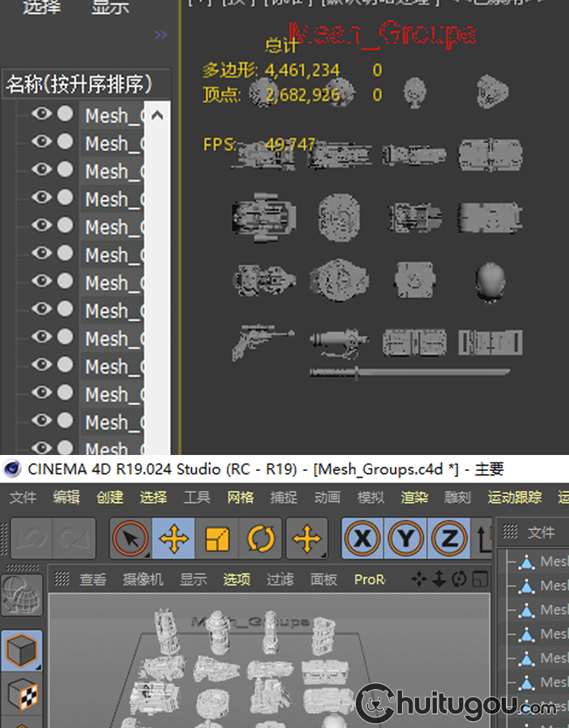The width and height of the screenshot is (569, 728).
Task: Select the bald head model in 3ds Max viewport
Action: pyautogui.click(x=490, y=281)
